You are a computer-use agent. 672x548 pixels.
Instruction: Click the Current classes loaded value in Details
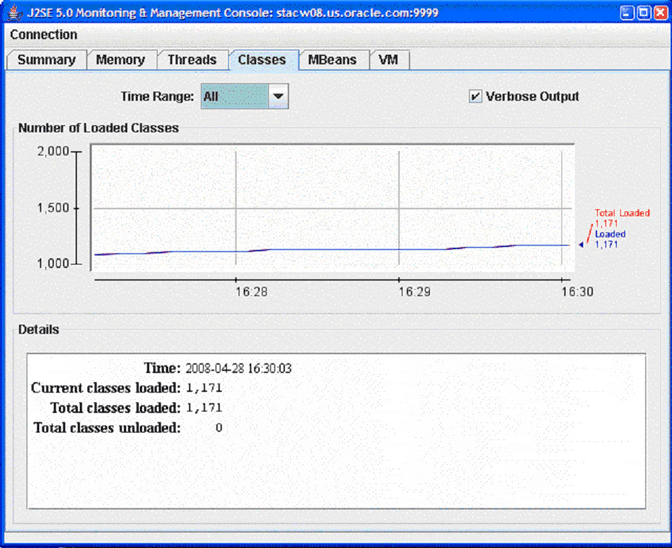(x=203, y=388)
